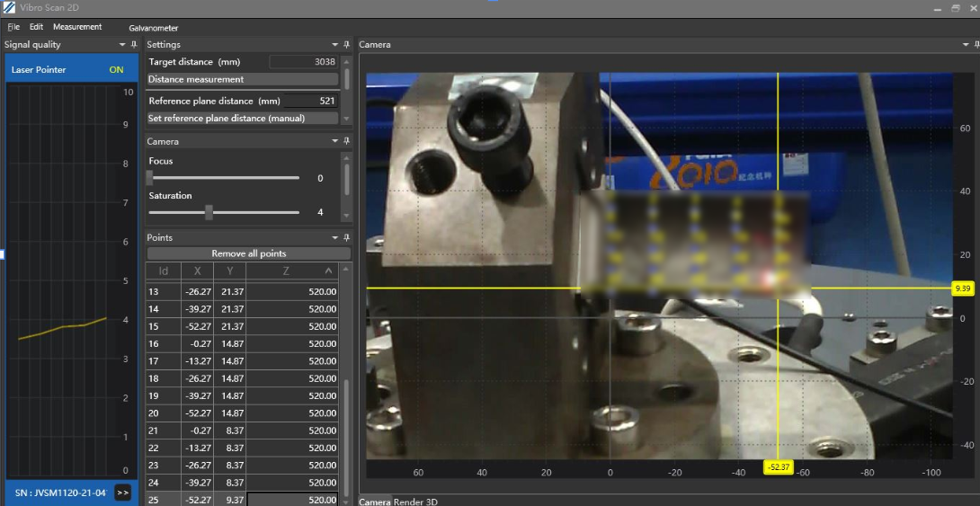Pin the Signal quality panel
The image size is (980, 506).
click(134, 44)
